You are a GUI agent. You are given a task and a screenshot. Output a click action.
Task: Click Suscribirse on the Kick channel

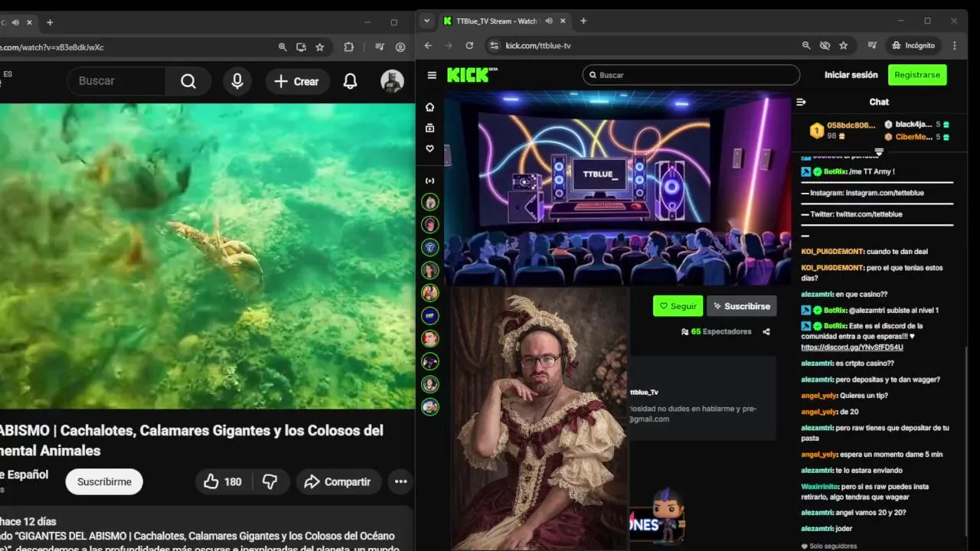point(742,306)
